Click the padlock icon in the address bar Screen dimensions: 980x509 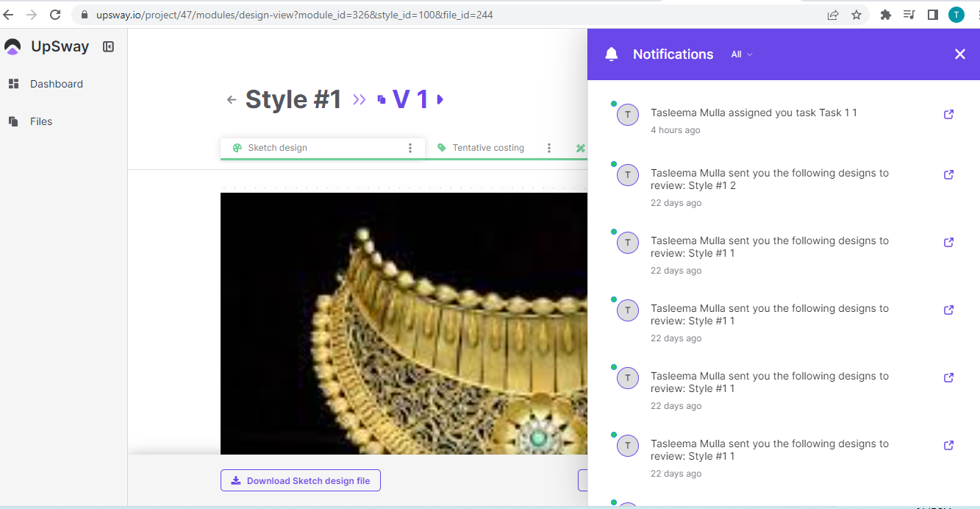coord(84,14)
